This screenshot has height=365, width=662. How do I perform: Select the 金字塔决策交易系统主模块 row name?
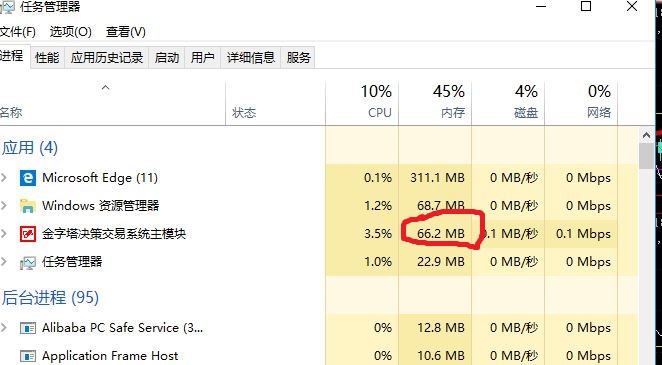point(114,233)
